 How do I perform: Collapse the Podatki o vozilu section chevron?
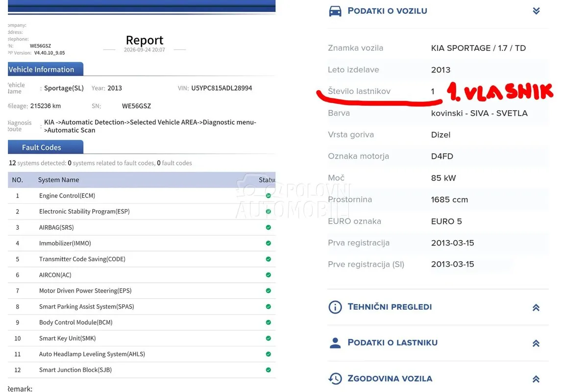click(x=536, y=11)
